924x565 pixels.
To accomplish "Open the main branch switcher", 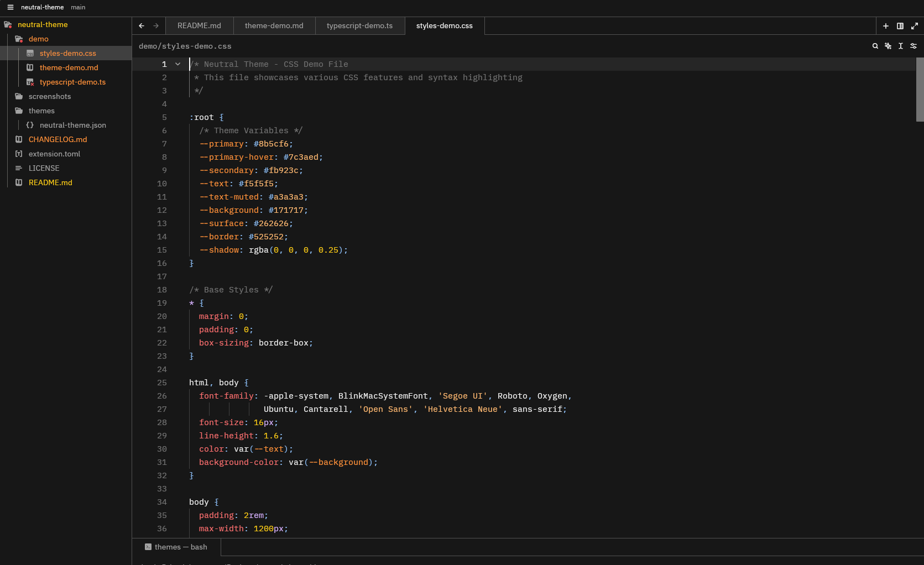I will 78,7.
